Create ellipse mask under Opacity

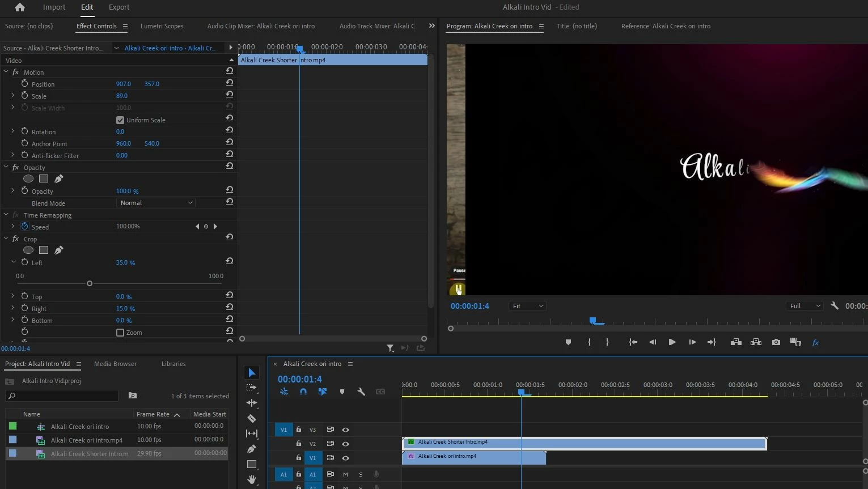28,178
